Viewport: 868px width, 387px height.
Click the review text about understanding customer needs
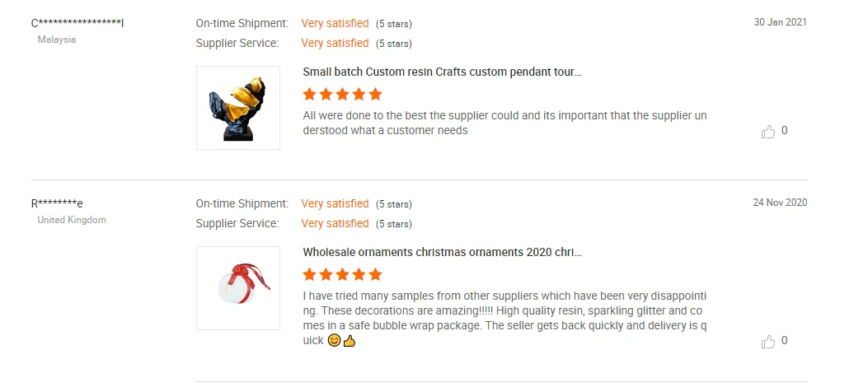504,123
